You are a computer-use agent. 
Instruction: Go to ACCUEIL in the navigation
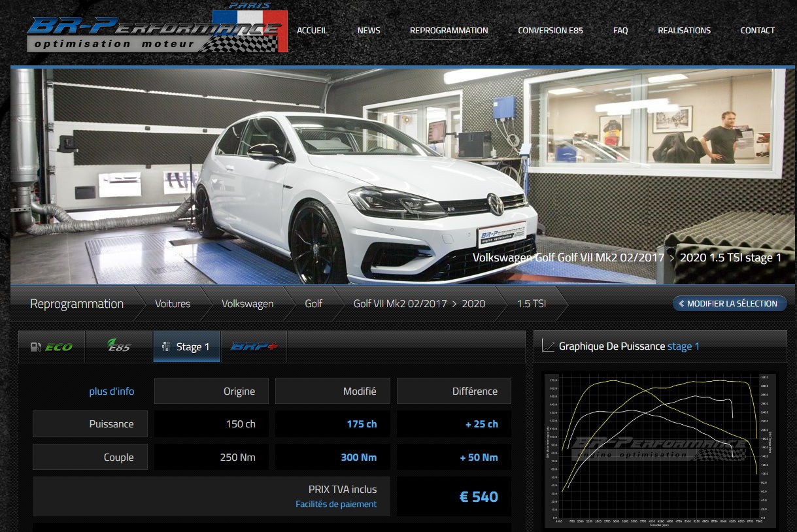(x=313, y=30)
